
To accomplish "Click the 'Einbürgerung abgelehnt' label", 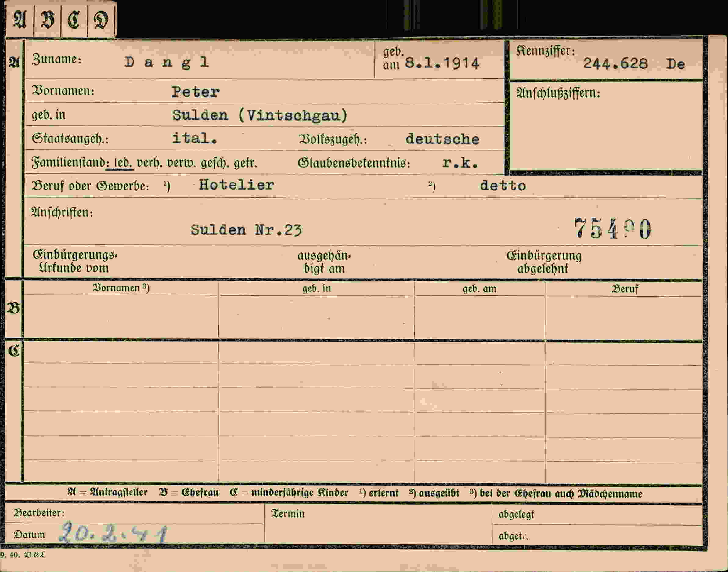I will (544, 262).
